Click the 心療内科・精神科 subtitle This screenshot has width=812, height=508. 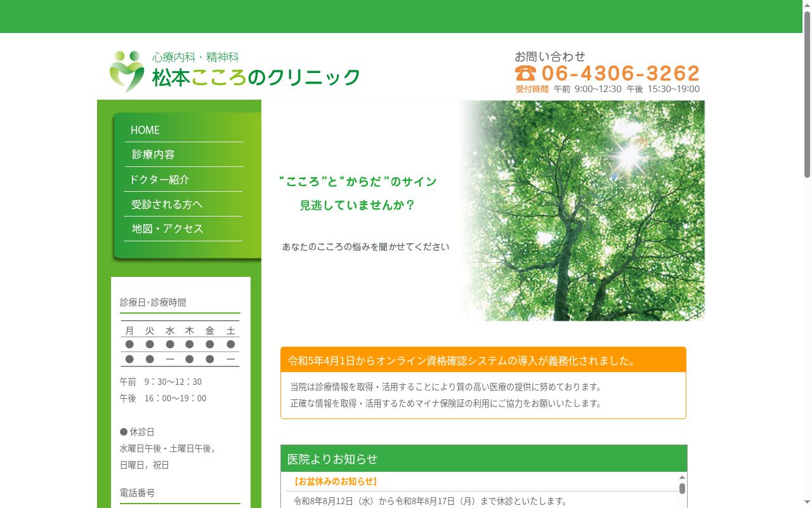pos(195,57)
